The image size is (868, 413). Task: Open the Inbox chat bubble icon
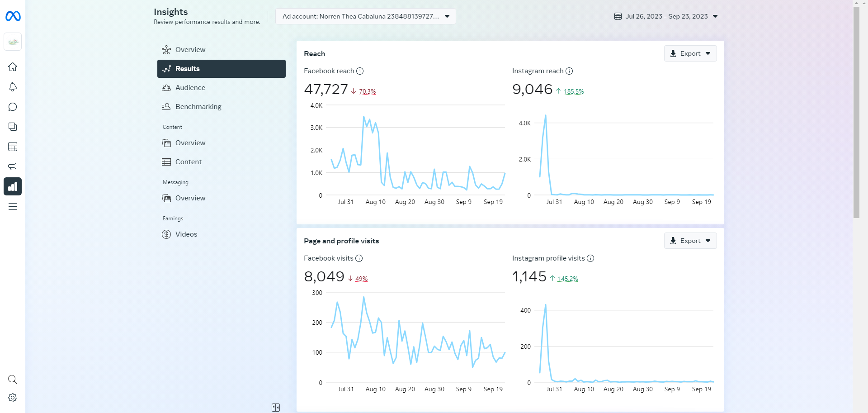coord(13,107)
